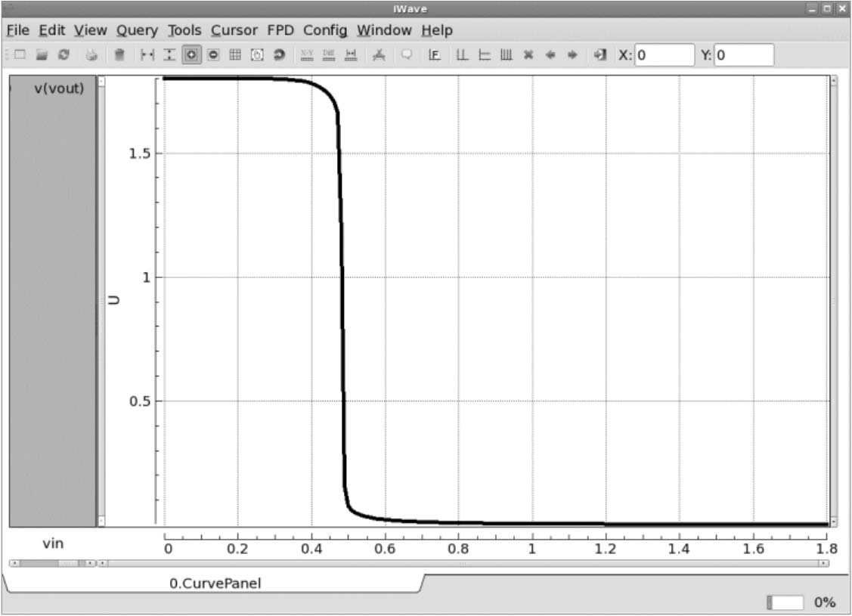Open the File menu
Image resolution: width=852 pixels, height=616 pixels.
pyautogui.click(x=17, y=30)
